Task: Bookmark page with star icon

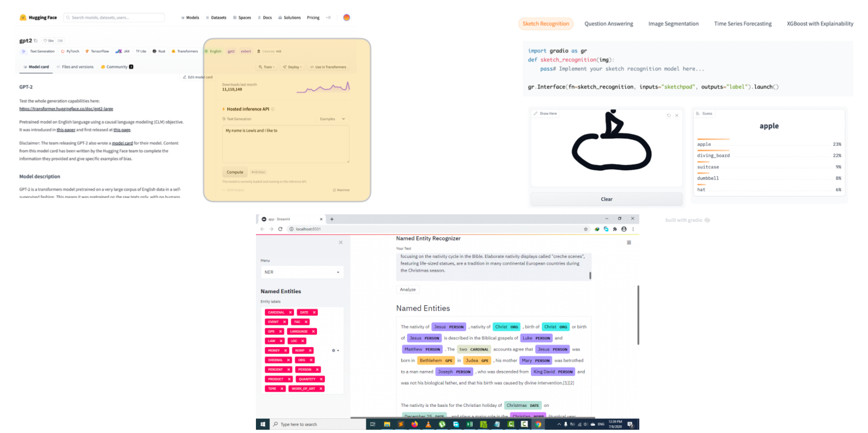Action: pos(586,229)
